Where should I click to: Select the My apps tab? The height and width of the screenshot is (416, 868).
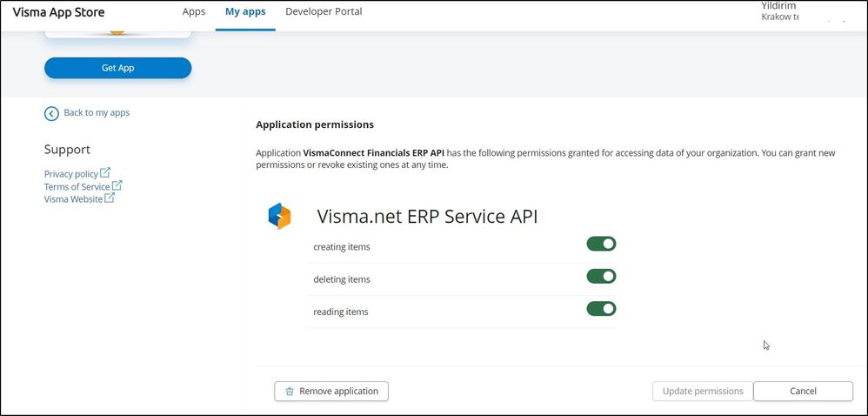tap(245, 11)
